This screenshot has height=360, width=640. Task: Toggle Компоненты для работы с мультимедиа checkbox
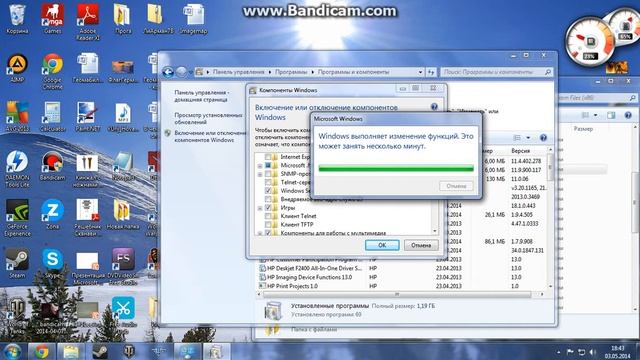268,233
